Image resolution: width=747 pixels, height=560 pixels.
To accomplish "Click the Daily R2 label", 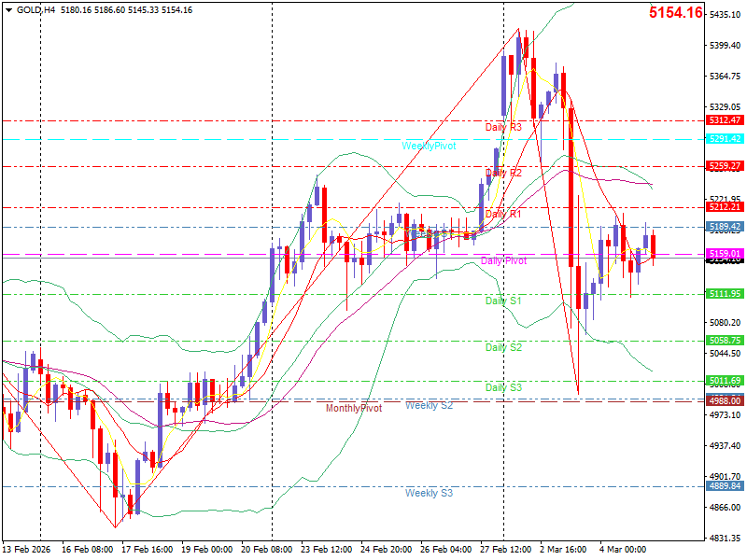I will pos(503,173).
